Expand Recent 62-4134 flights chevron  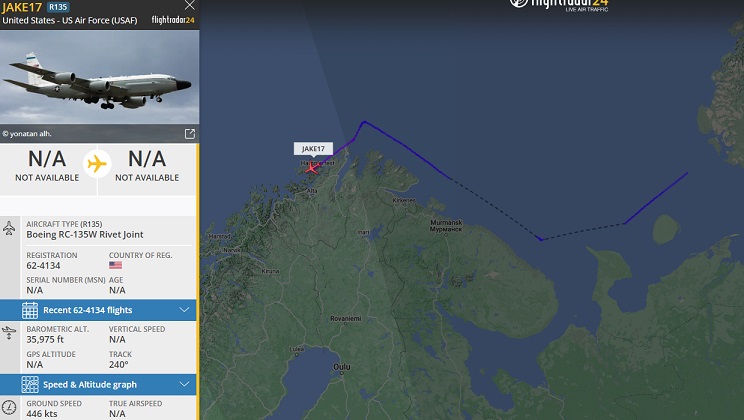point(184,310)
